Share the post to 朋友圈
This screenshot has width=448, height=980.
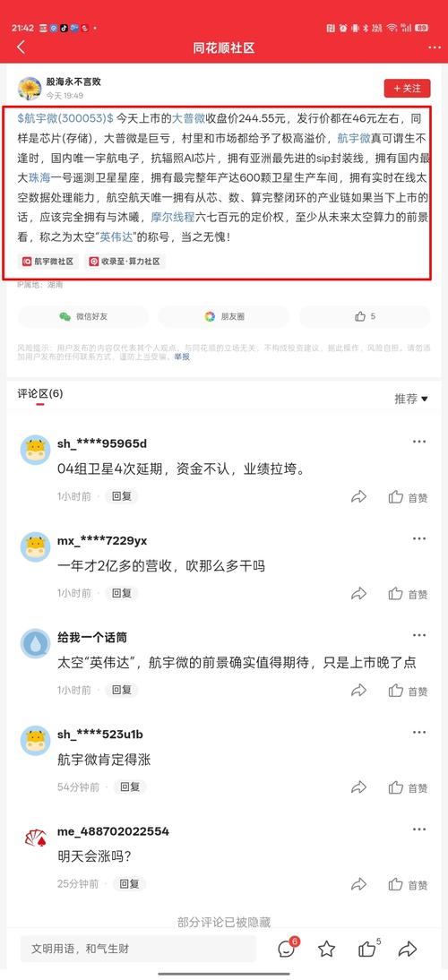[x=224, y=316]
